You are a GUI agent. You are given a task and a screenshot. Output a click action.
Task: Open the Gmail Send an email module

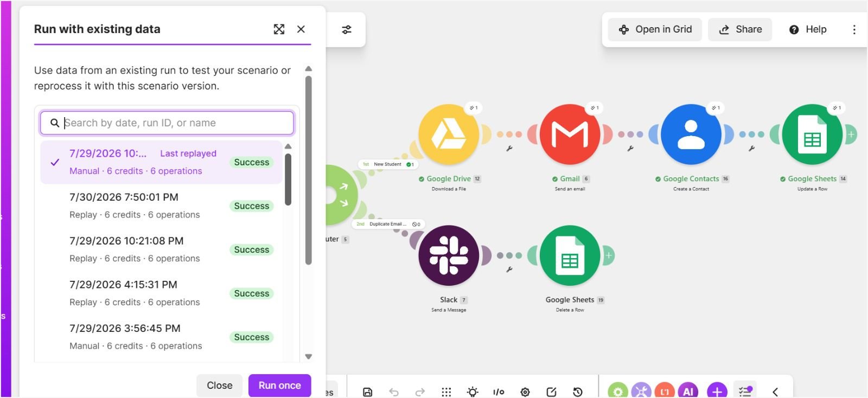570,134
